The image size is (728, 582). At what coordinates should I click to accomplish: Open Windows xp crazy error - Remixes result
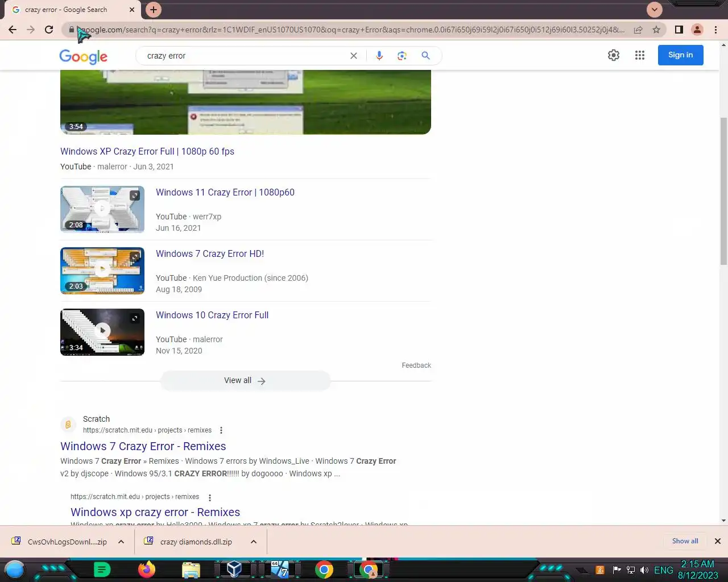[x=155, y=512]
